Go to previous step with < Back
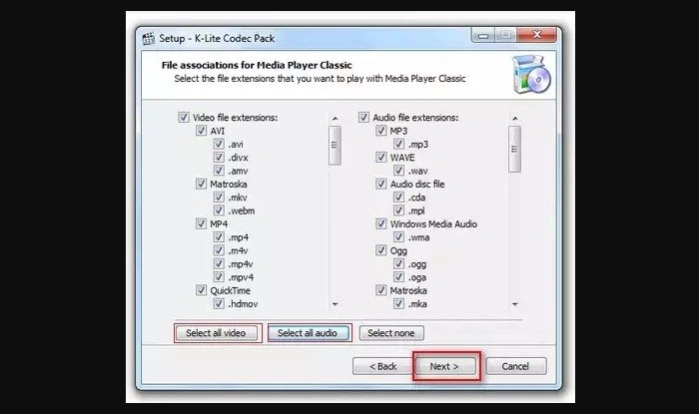The image size is (699, 414). click(x=382, y=366)
